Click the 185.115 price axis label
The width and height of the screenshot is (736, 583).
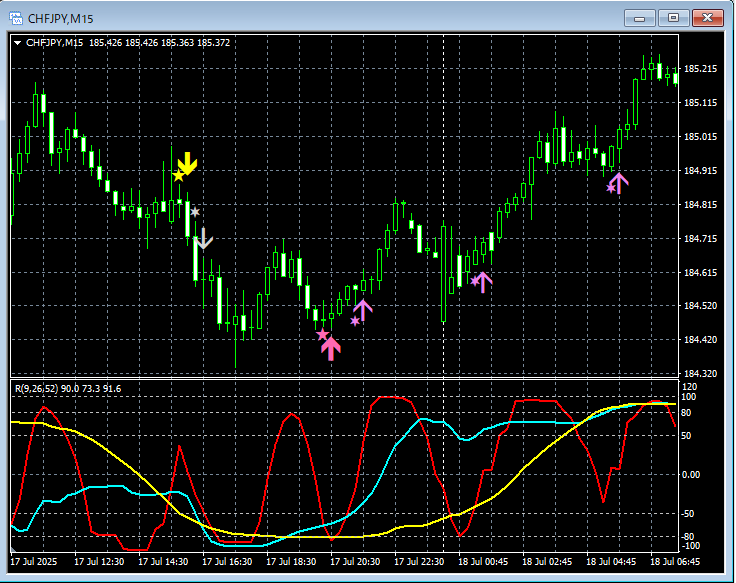tap(700, 102)
